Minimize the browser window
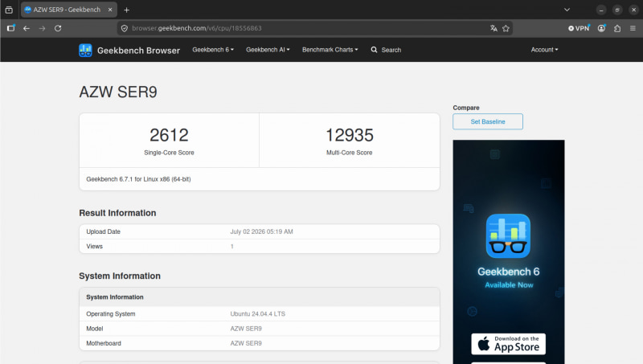 click(x=601, y=10)
